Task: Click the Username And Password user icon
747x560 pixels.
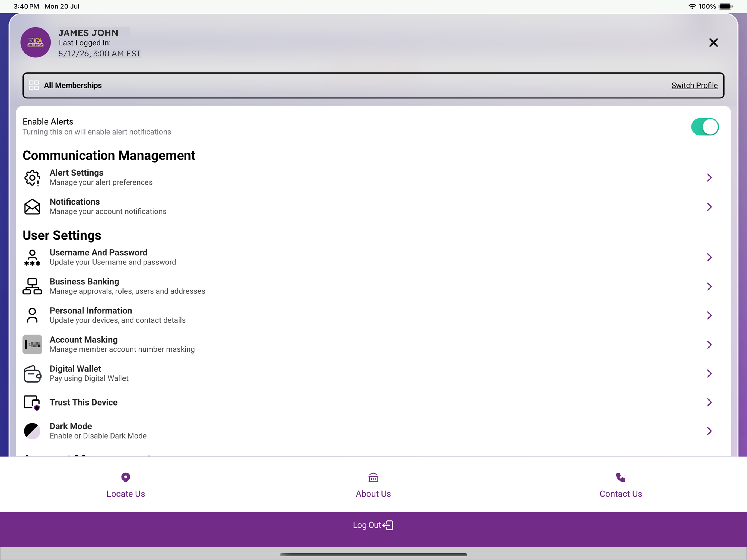Action: (x=33, y=257)
